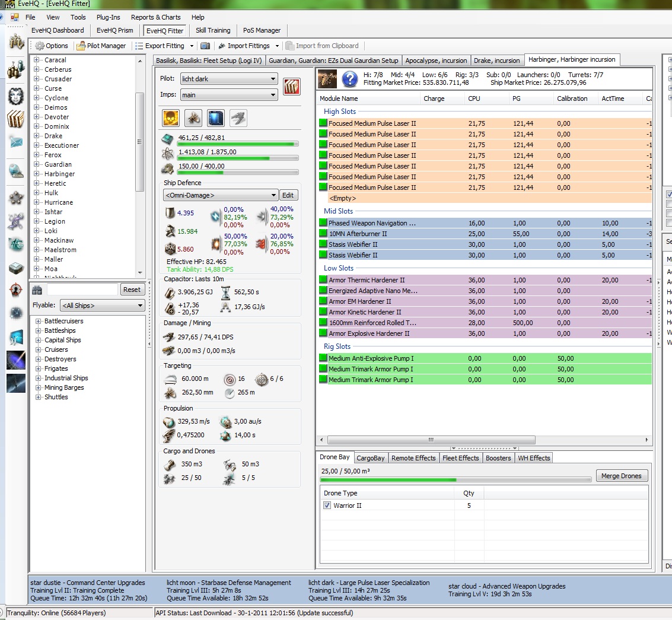Click the red target crosshair sidebar icon
The image size is (672, 620).
coord(16,290)
